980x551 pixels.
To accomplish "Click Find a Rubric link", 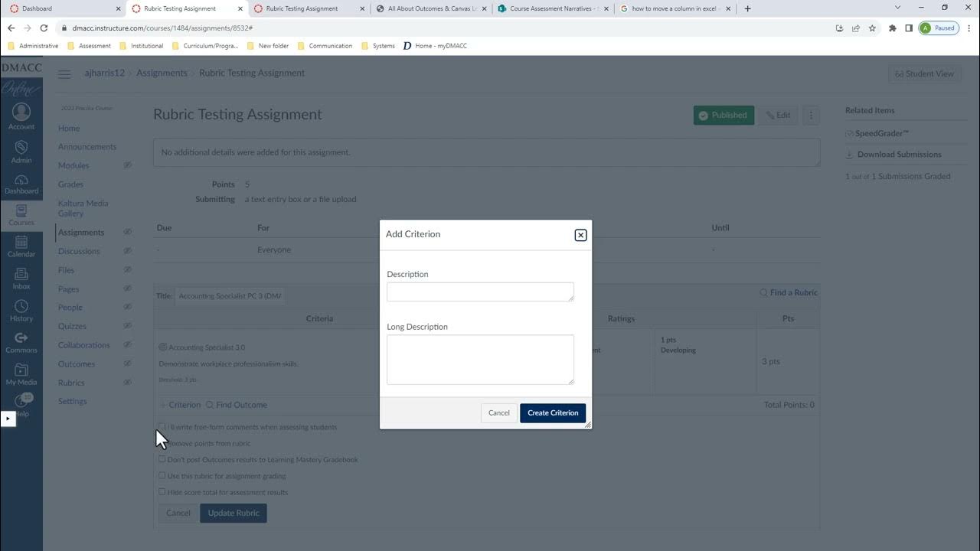I will (789, 293).
